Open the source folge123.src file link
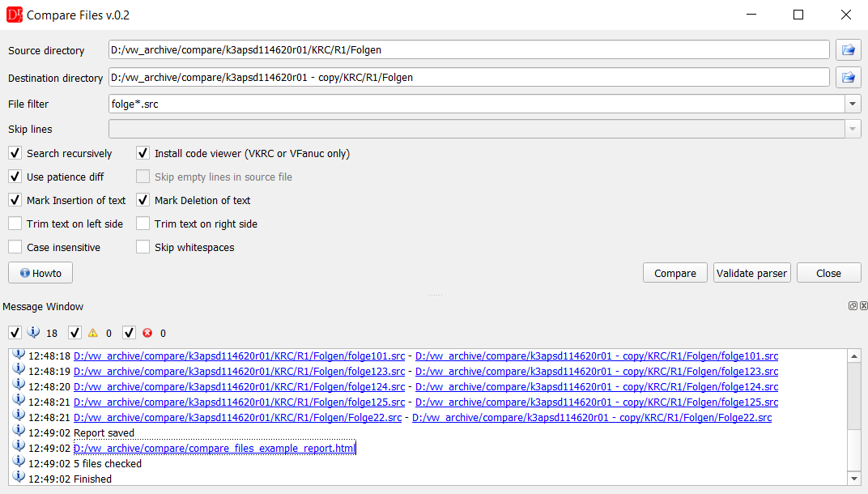The image size is (868, 494). tap(239, 372)
